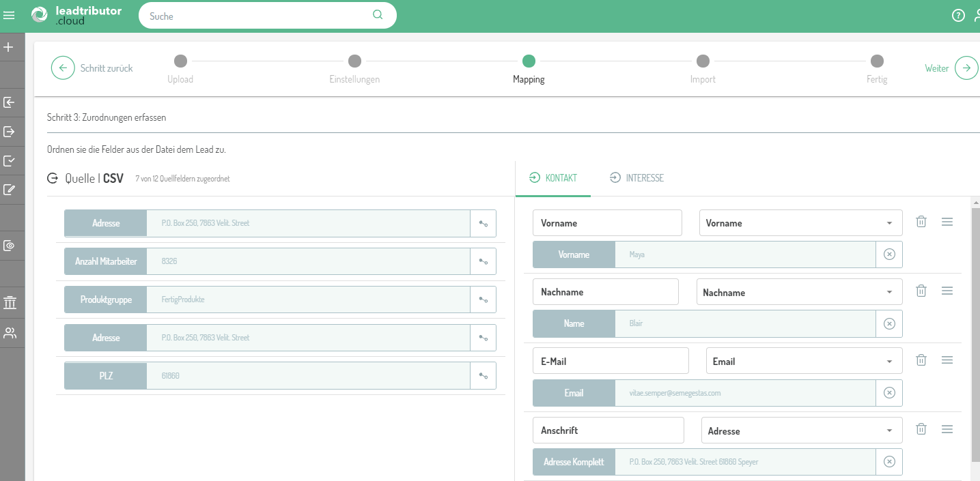Remove the mapped Email source field
This screenshot has width=980, height=481.
point(889,393)
